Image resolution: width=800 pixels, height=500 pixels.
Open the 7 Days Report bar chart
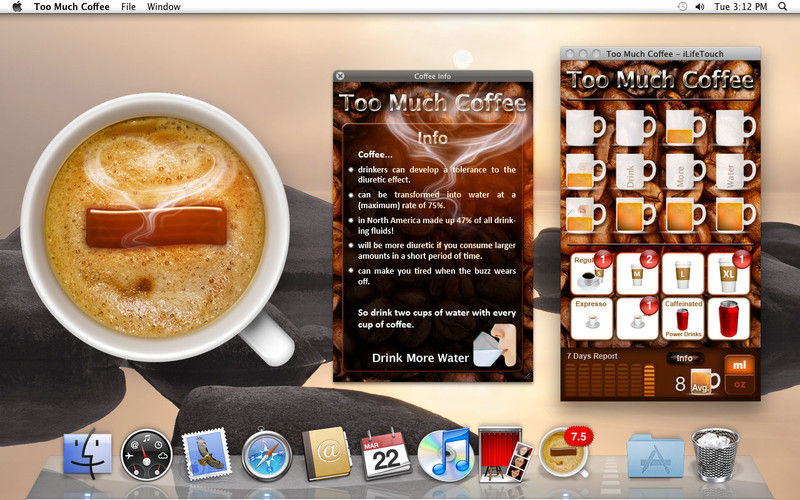point(611,381)
